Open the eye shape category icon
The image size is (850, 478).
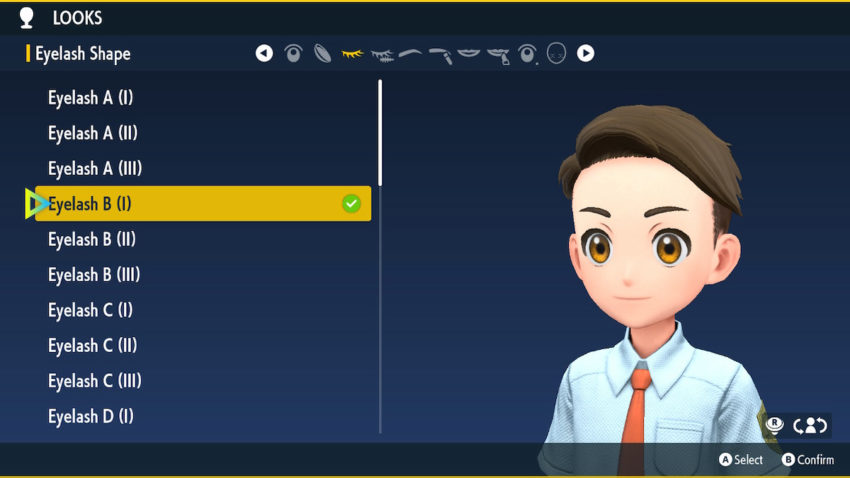tap(293, 53)
